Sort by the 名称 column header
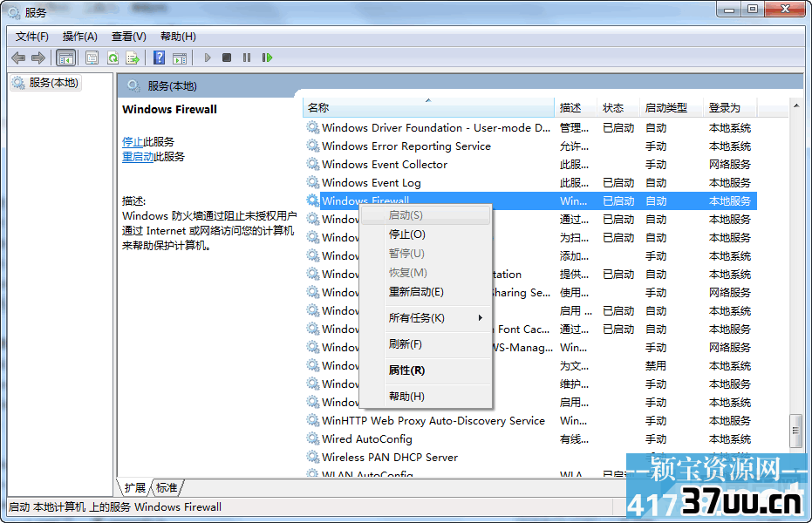The height and width of the screenshot is (523, 812). point(427,107)
